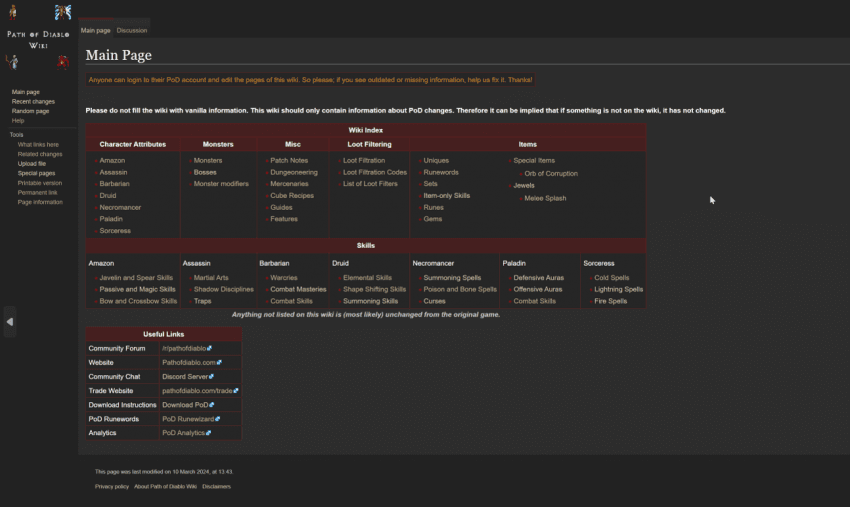850x507 pixels.
Task: Open Orb of Corruption page
Action: (x=551, y=174)
